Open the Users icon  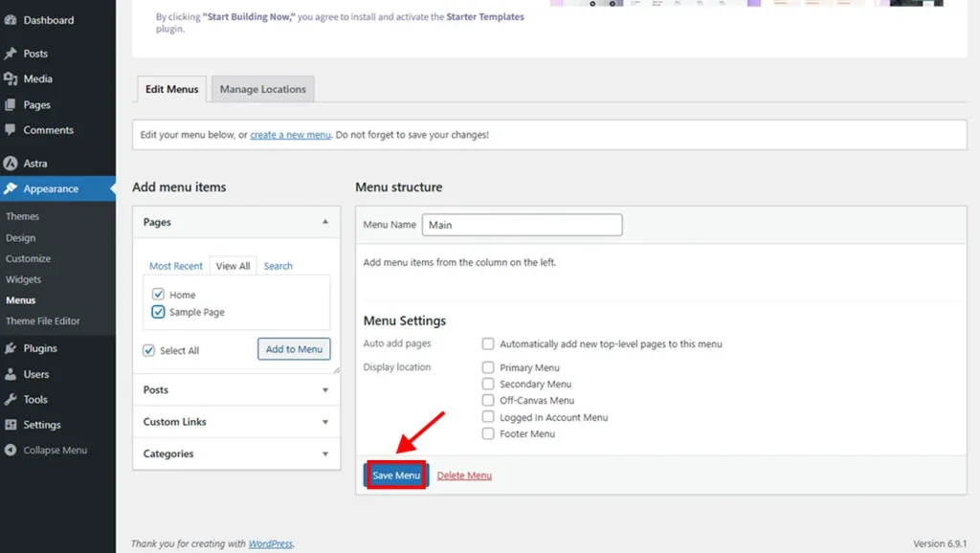[x=11, y=374]
